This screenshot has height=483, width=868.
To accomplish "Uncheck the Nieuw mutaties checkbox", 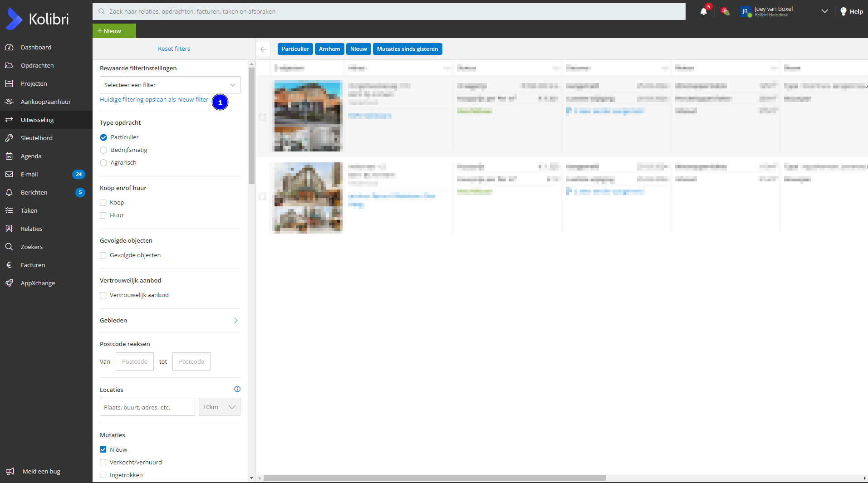I will 103,450.
